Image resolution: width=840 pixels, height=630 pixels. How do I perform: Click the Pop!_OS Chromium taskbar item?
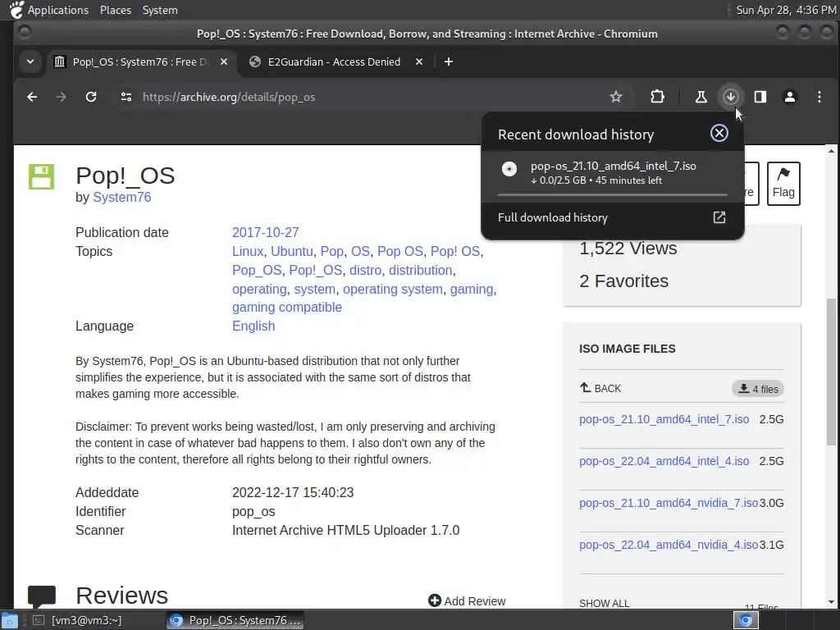click(x=234, y=620)
